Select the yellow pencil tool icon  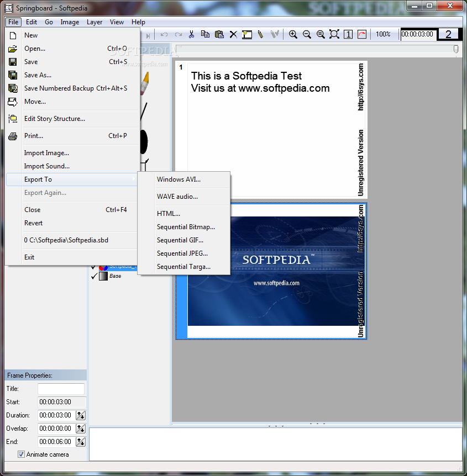coord(260,34)
